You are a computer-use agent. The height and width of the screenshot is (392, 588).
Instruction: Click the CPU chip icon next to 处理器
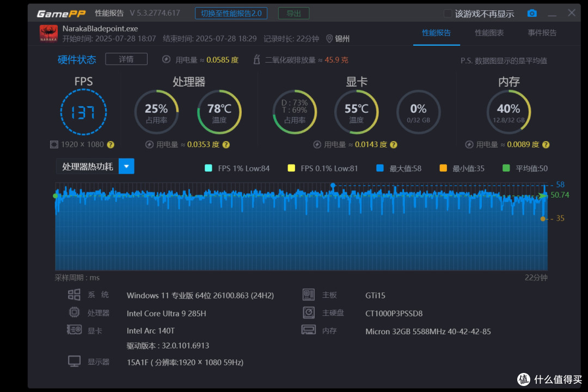tap(74, 313)
